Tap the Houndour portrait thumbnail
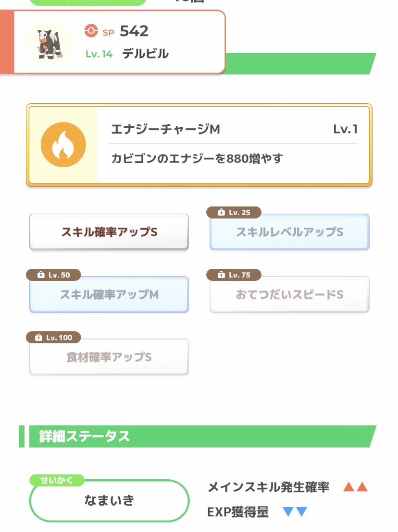Image resolution: width=398 pixels, height=532 pixels. 50,42
